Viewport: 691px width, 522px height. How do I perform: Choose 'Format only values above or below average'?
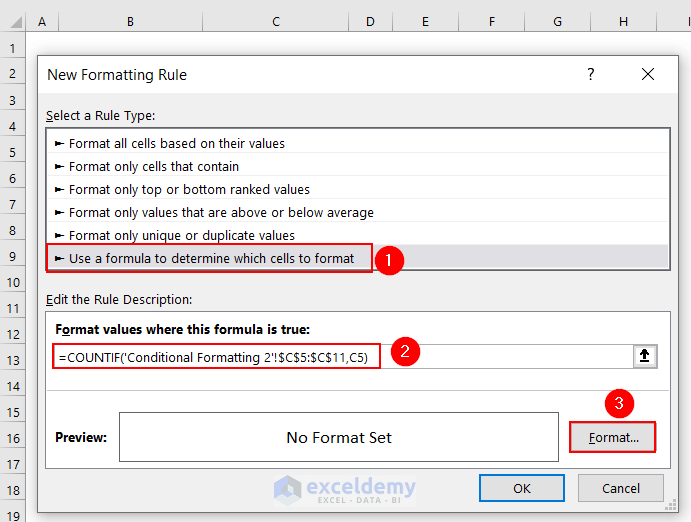coord(221,212)
